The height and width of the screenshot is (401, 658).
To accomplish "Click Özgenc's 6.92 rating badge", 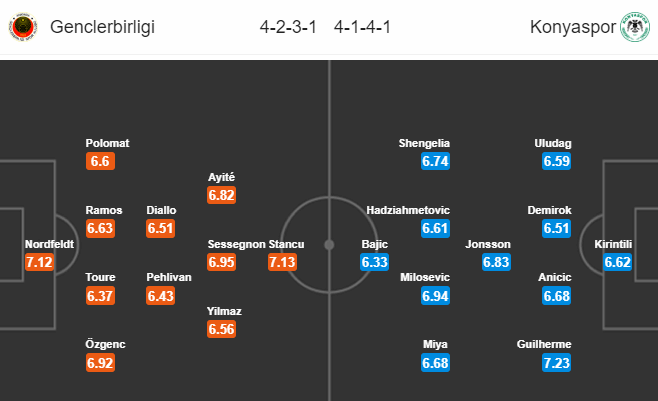I will click(x=101, y=363).
